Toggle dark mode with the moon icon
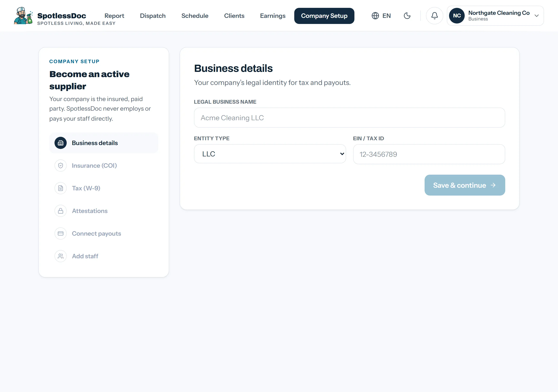Screen dimensions: 558x392 point(407,16)
